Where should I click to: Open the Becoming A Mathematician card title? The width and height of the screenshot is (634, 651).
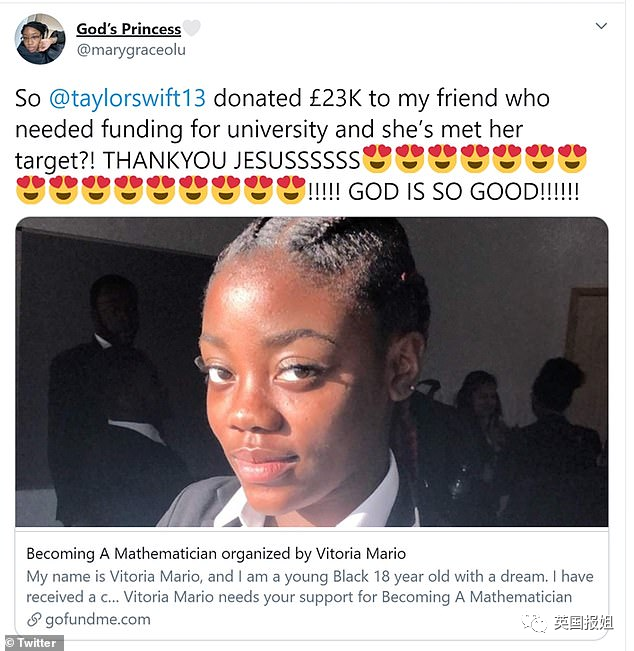pyautogui.click(x=216, y=553)
